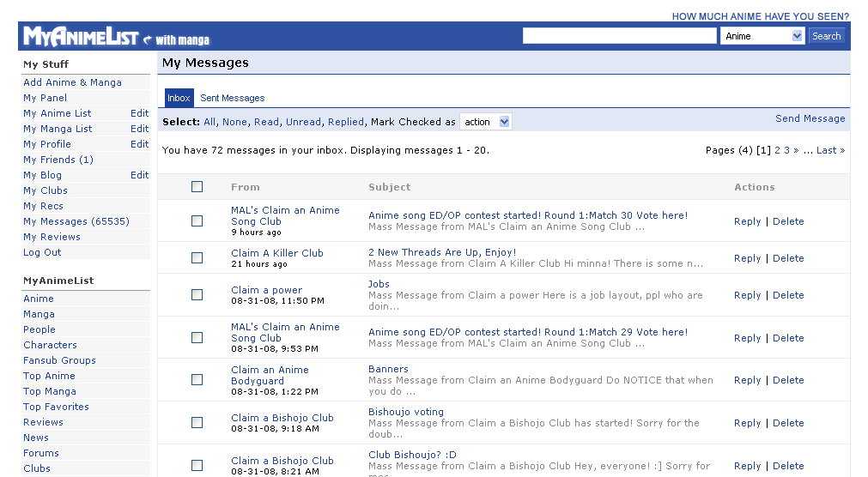
Task: Open My Friends (1)
Action: point(58,160)
